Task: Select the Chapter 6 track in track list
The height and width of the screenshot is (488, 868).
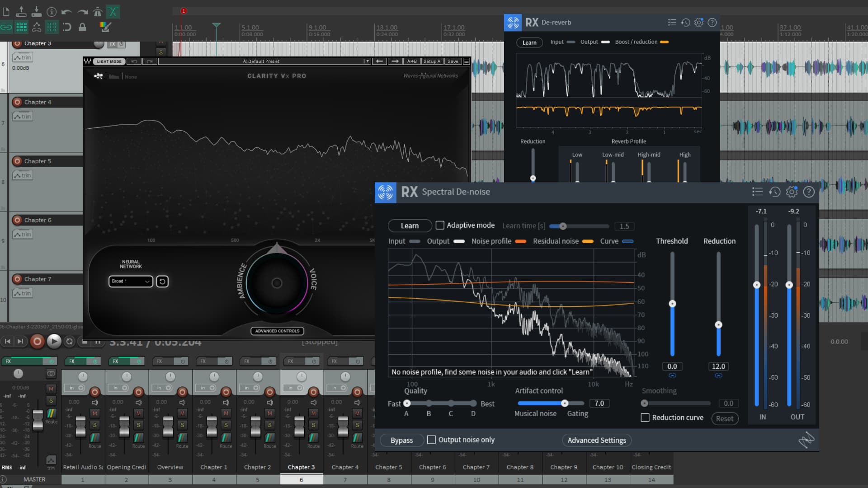Action: point(38,220)
